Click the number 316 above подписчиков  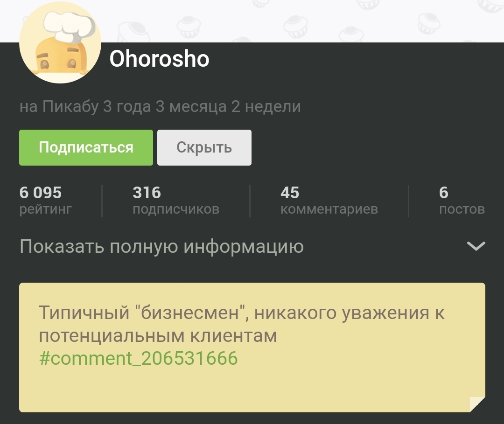pyautogui.click(x=147, y=193)
